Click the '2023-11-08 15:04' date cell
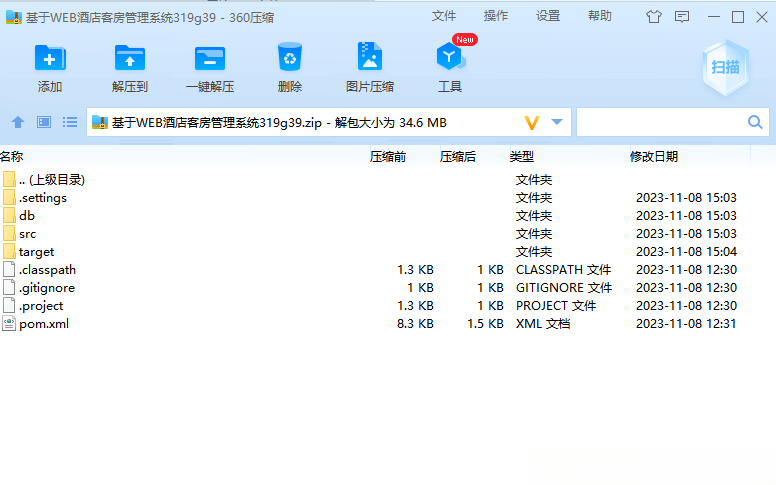 point(686,252)
